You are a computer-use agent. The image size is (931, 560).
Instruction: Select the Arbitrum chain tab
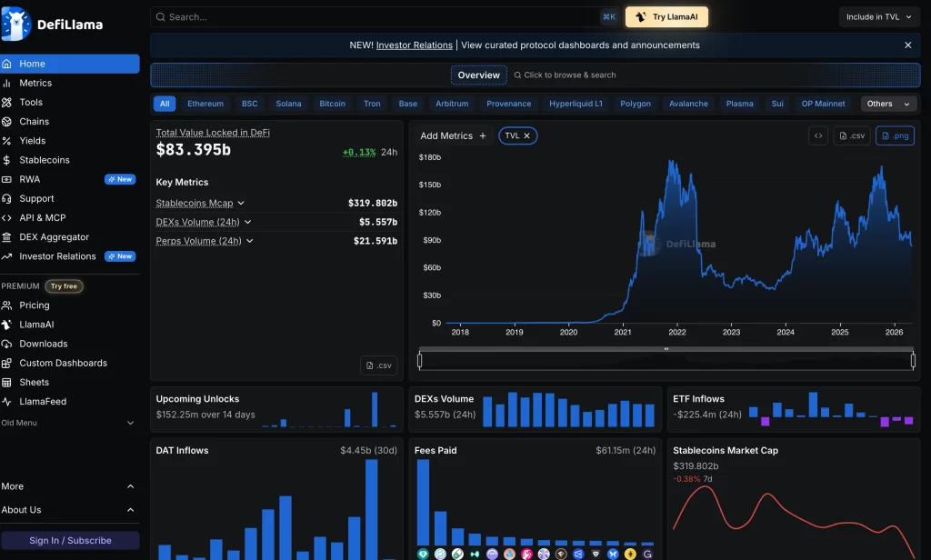pos(452,104)
